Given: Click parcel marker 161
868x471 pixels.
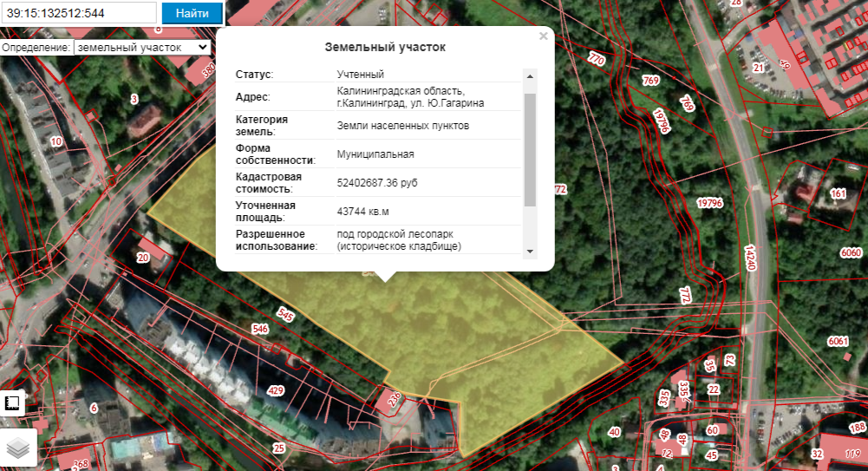Looking at the screenshot, I should click(x=838, y=193).
